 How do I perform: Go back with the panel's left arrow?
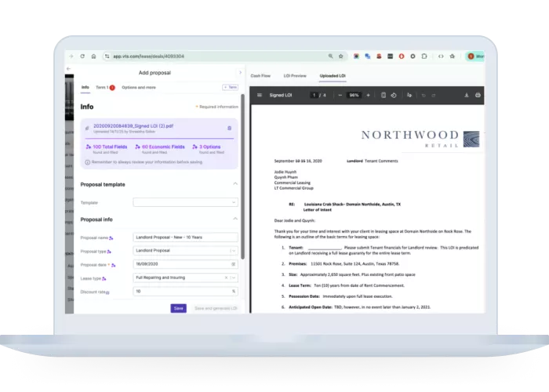[x=69, y=69]
